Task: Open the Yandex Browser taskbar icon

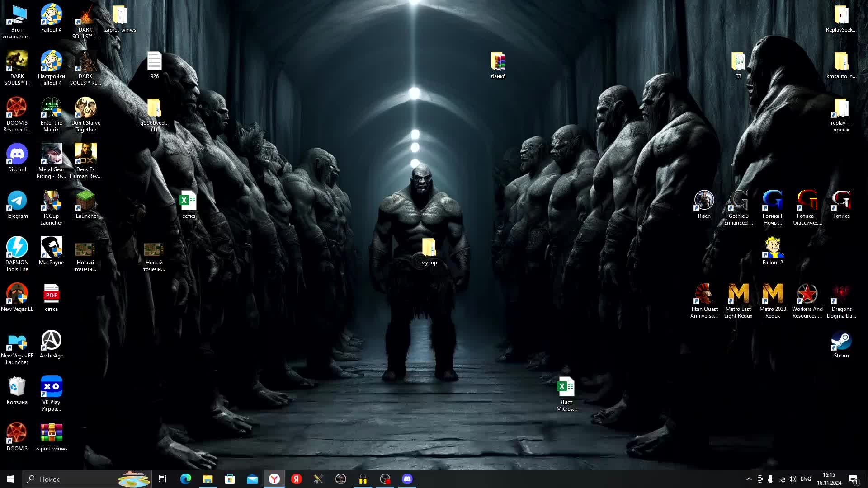Action: (274, 479)
